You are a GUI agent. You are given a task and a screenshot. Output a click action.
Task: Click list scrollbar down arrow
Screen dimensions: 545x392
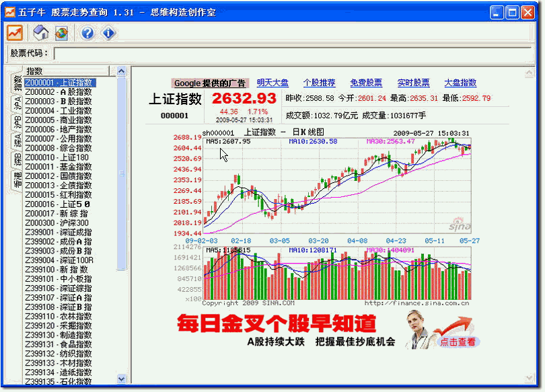click(121, 379)
